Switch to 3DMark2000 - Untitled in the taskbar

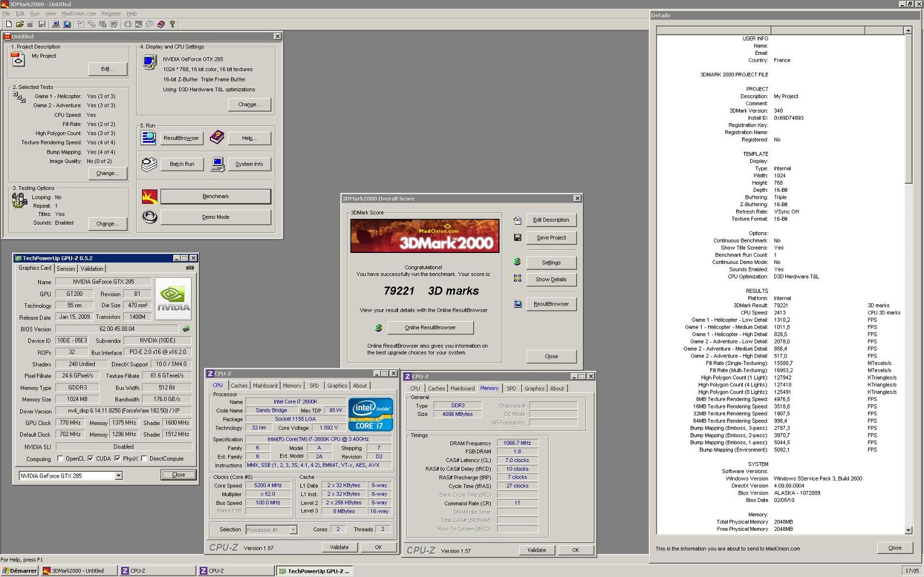point(78,571)
